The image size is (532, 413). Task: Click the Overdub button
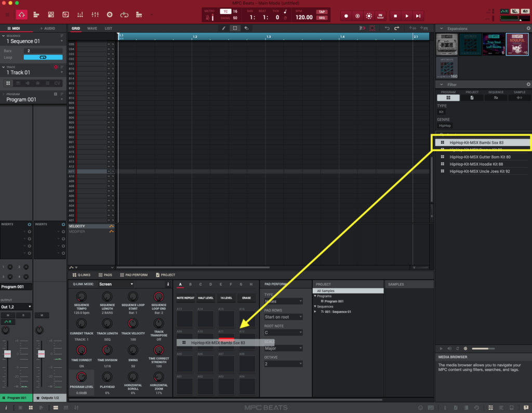pos(357,16)
